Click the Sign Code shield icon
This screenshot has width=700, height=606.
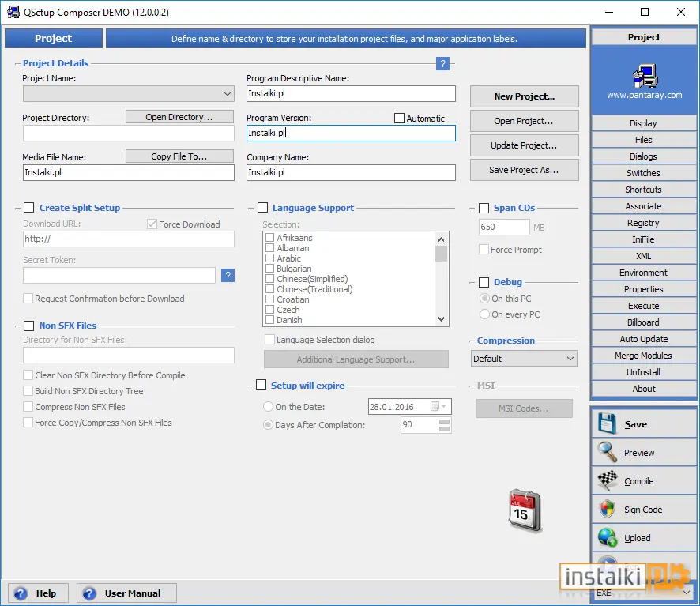click(607, 509)
